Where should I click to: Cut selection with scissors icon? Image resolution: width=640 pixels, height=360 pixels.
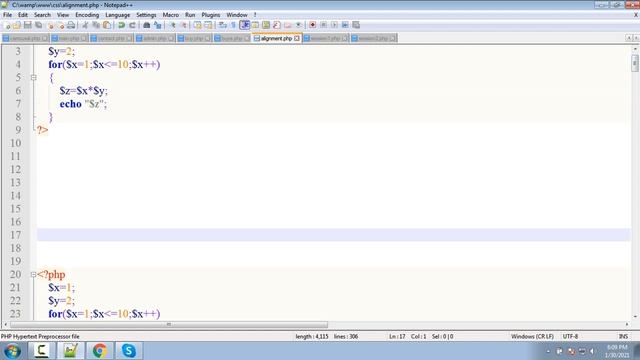(x=85, y=25)
